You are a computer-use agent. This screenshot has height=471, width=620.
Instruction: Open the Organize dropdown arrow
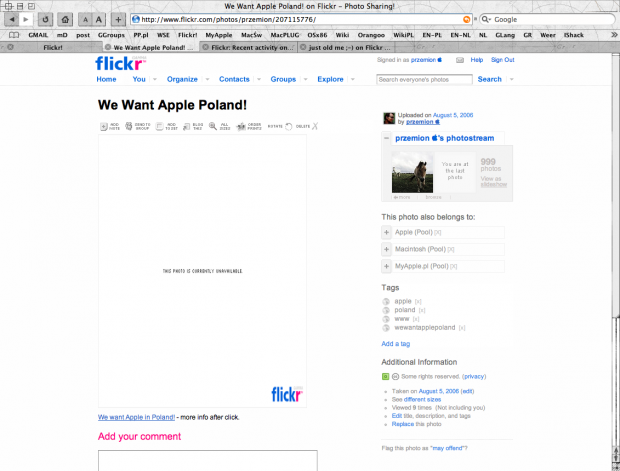(x=207, y=79)
